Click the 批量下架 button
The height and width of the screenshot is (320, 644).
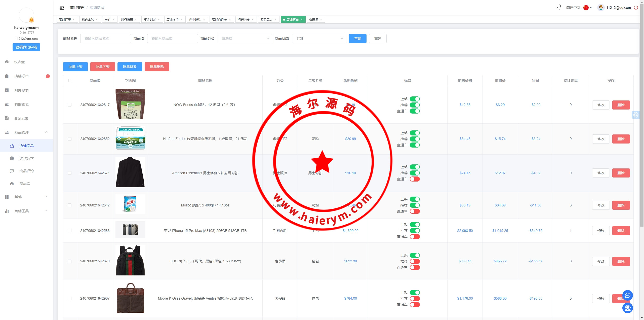(103, 67)
